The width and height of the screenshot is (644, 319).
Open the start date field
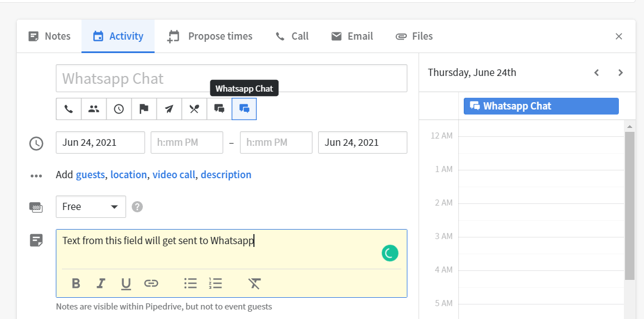coord(100,142)
